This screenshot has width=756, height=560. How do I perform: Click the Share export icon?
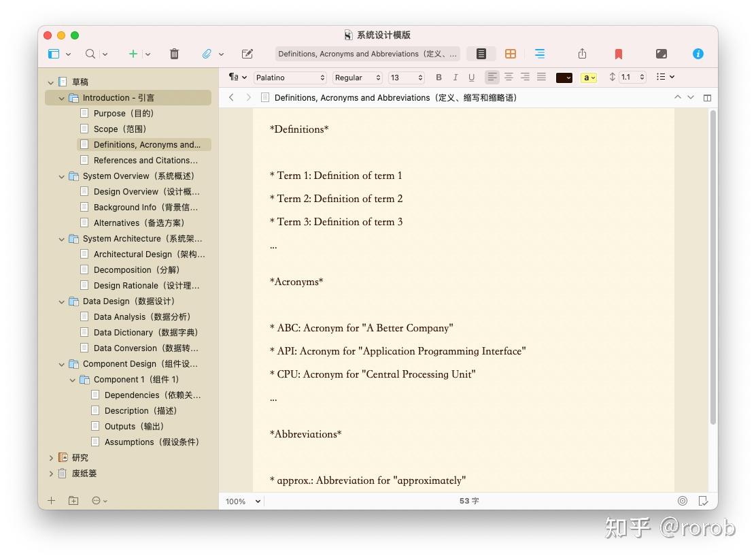tap(582, 54)
